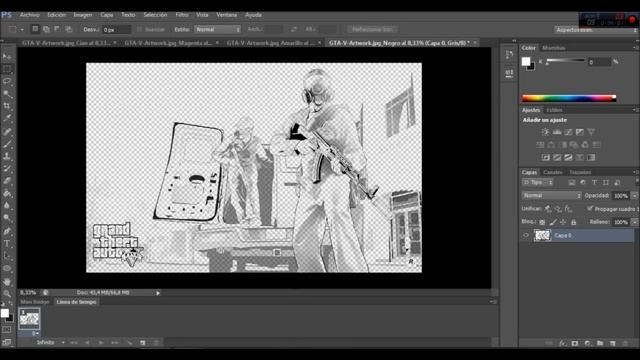Select the Rectangular Marquee tool in toolbox
The height and width of the screenshot is (360, 640).
(x=7, y=69)
